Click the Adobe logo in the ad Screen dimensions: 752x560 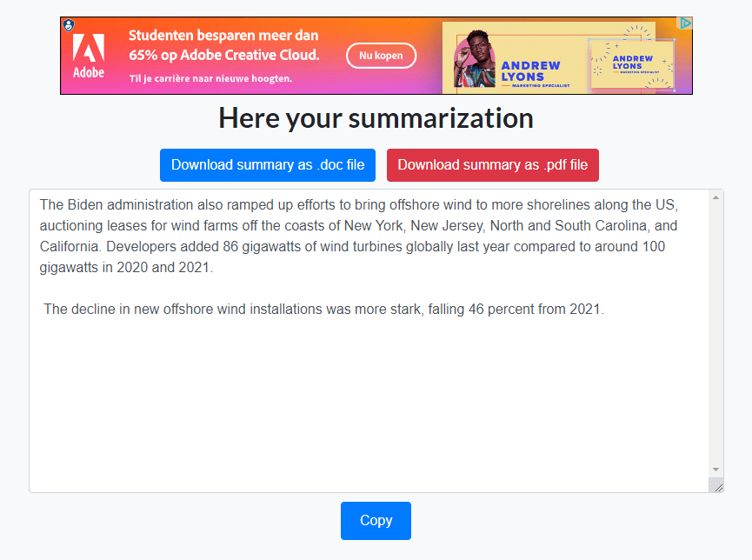click(x=89, y=55)
